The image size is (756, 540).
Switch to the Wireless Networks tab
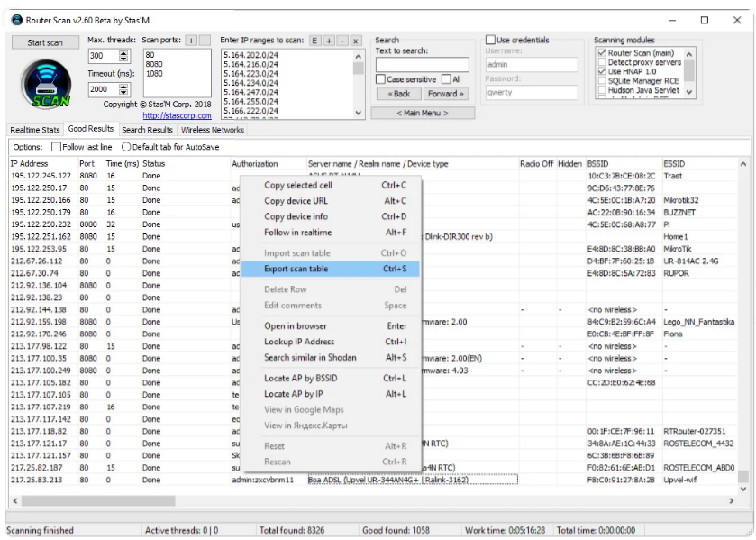(212, 129)
